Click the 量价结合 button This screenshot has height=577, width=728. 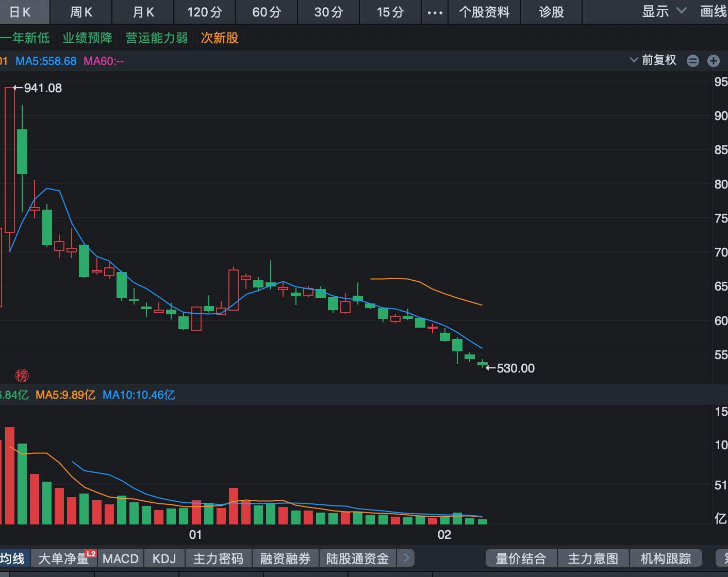(x=521, y=558)
